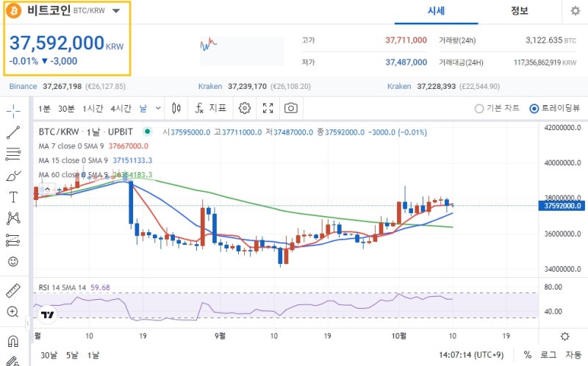This screenshot has height=366, width=588.
Task: Click the large price 37,592,000 KRW
Action: click(66, 43)
